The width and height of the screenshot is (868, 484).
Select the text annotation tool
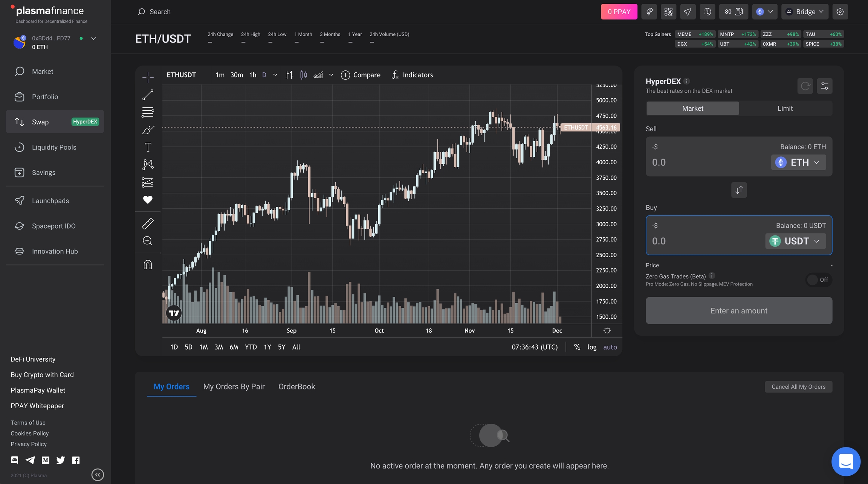[x=148, y=147]
